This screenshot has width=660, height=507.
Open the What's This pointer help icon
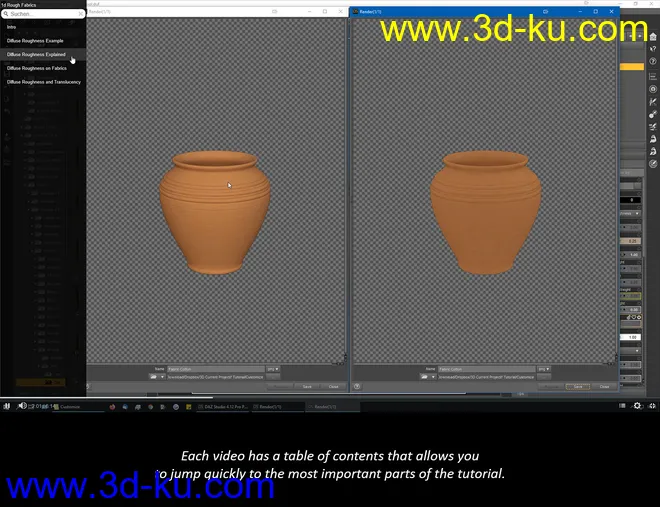point(653,49)
